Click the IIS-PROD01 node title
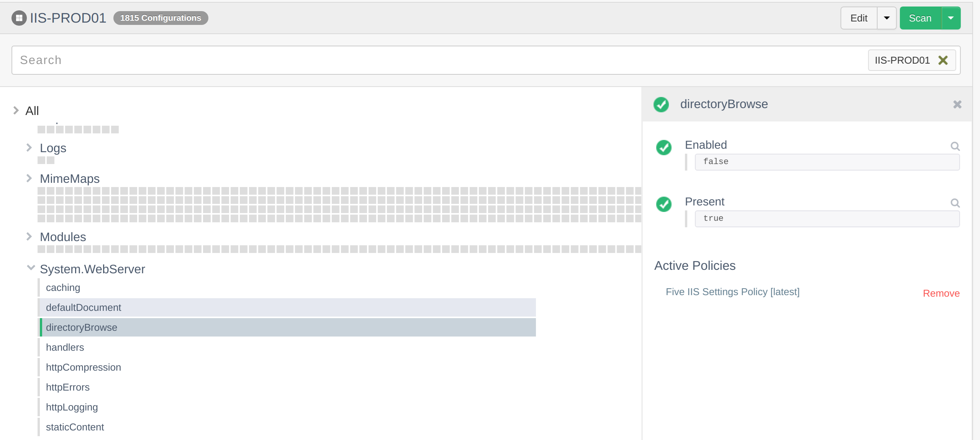The image size is (980, 440). click(68, 18)
